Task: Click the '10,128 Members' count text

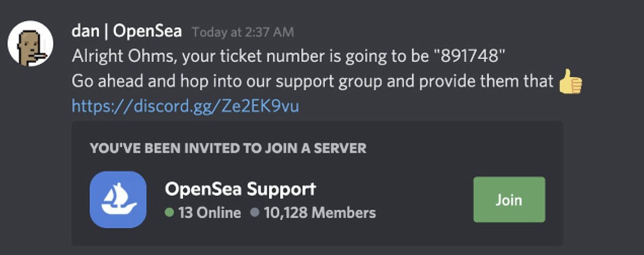Action: pos(320,212)
